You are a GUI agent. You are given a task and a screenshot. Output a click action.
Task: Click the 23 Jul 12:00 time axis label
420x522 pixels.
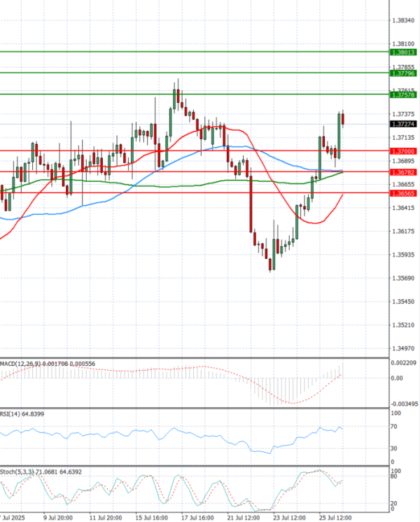click(289, 518)
